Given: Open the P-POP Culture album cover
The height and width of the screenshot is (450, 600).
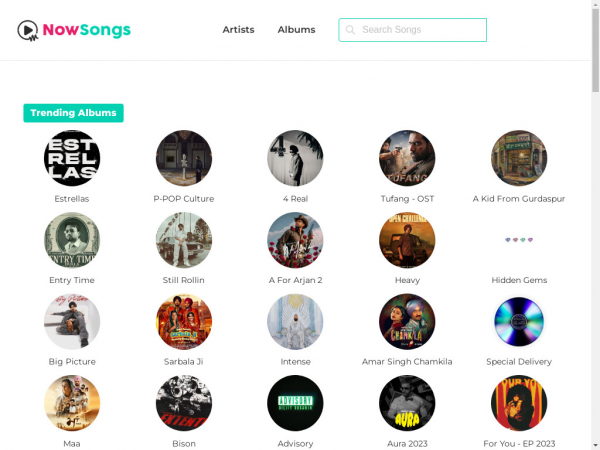Looking at the screenshot, I should pos(184,158).
